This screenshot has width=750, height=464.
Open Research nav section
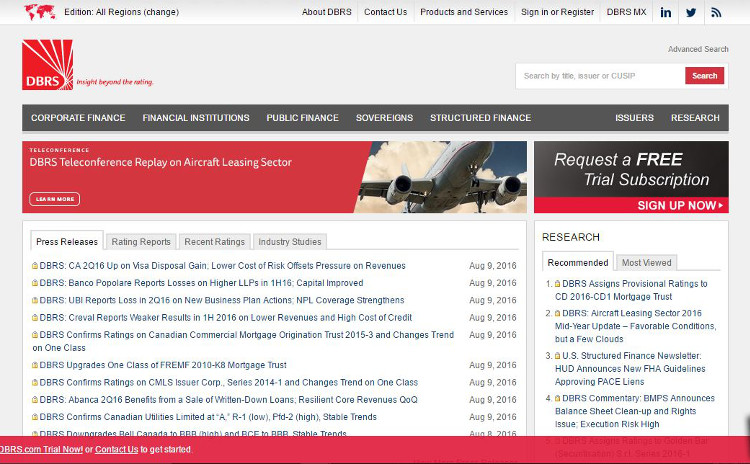click(695, 118)
